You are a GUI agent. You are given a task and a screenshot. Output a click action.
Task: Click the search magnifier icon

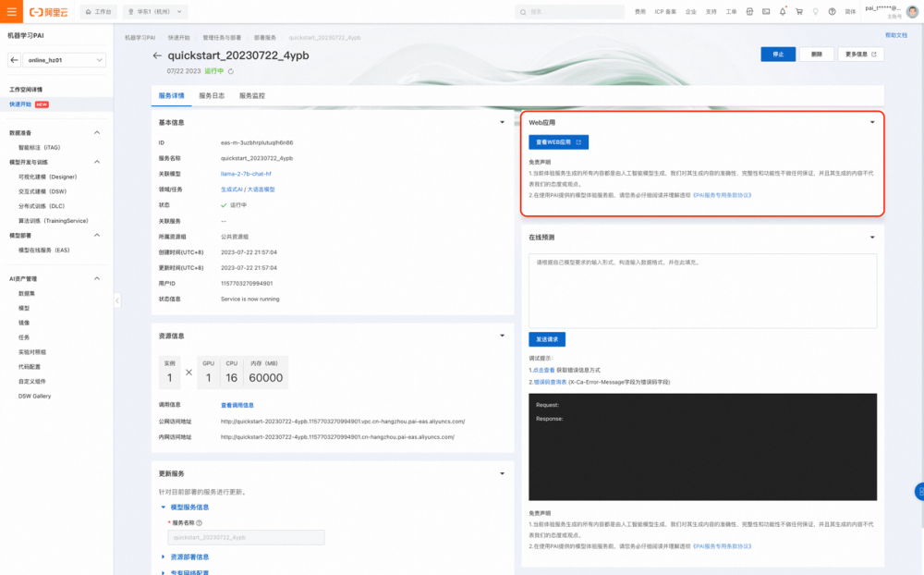pos(523,12)
